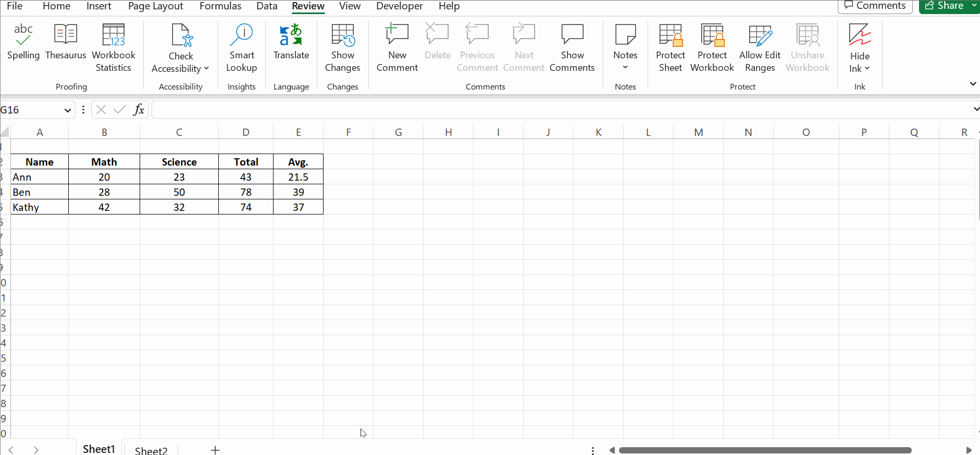Click the select-all corner triangle
The image size is (980, 455).
pyautogui.click(x=5, y=132)
